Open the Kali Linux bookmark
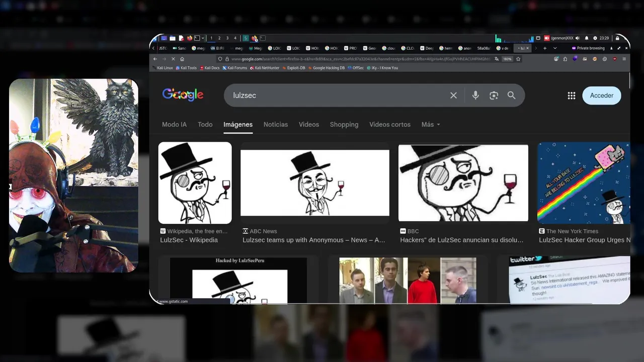Screen dimensions: 644x362 coord(163,68)
